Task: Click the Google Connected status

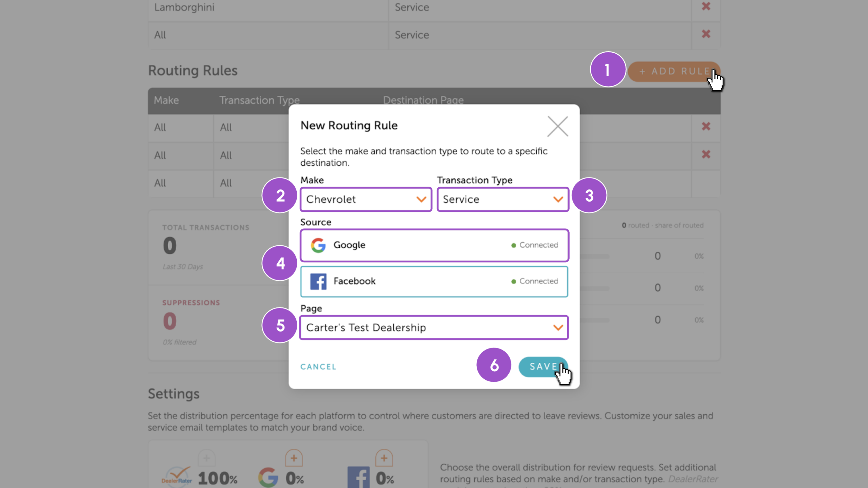Action: pyautogui.click(x=534, y=245)
